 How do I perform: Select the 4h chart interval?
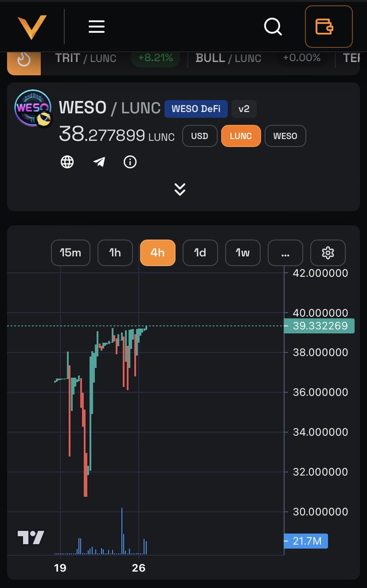point(157,253)
